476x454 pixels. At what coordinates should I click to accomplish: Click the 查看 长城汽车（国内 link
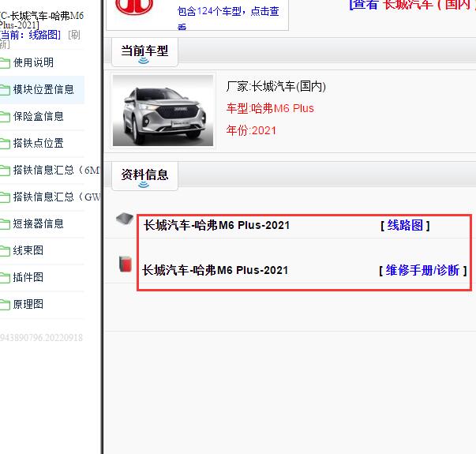pyautogui.click(x=413, y=6)
